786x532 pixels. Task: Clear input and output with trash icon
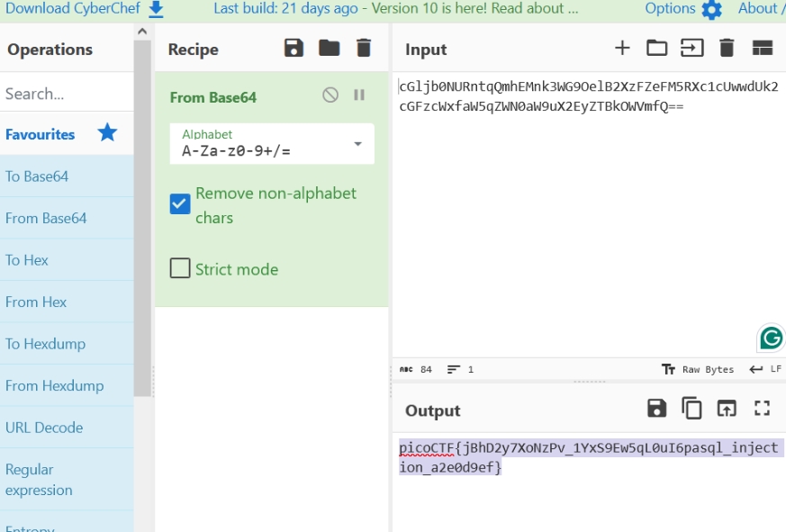727,49
